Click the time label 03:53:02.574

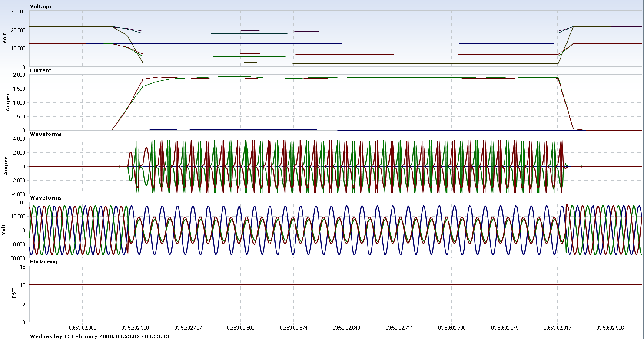pyautogui.click(x=293, y=328)
